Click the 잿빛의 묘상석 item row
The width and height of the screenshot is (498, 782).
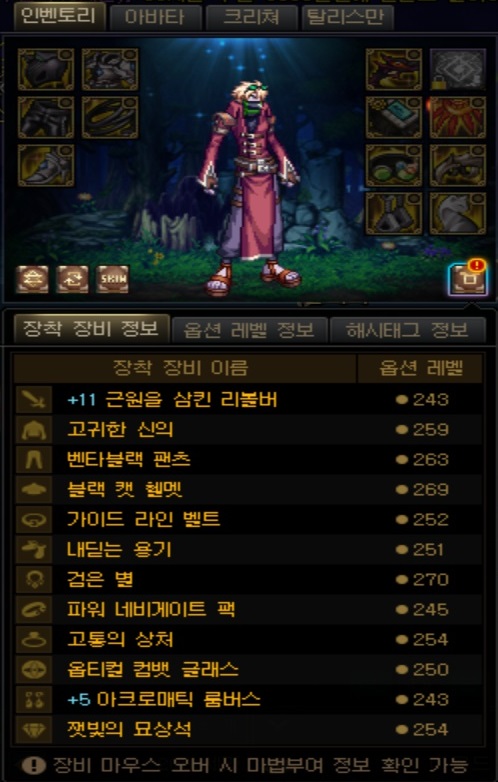coord(248,729)
